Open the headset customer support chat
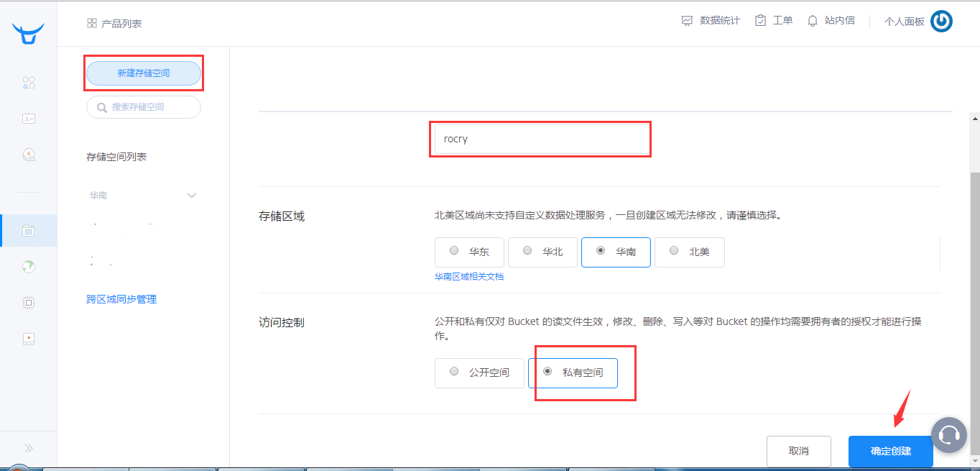This screenshot has height=471, width=980. click(949, 434)
